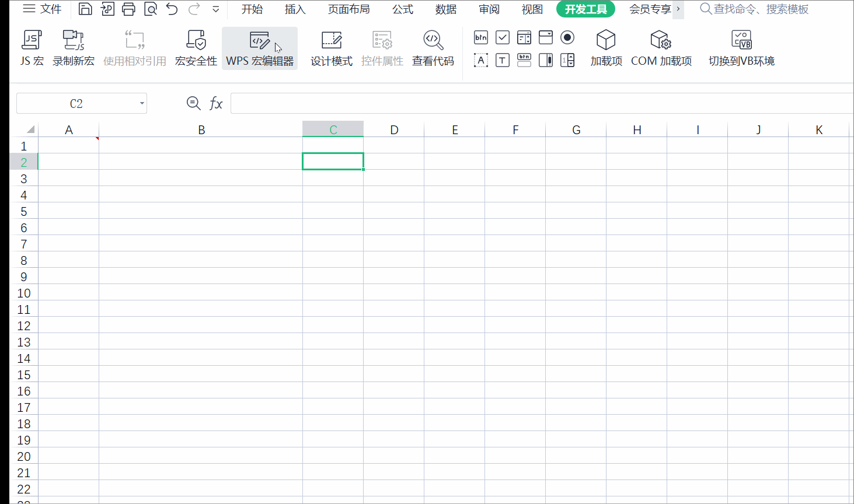This screenshot has width=854, height=504.
Task: Open the 页面布局 tab
Action: (x=349, y=9)
